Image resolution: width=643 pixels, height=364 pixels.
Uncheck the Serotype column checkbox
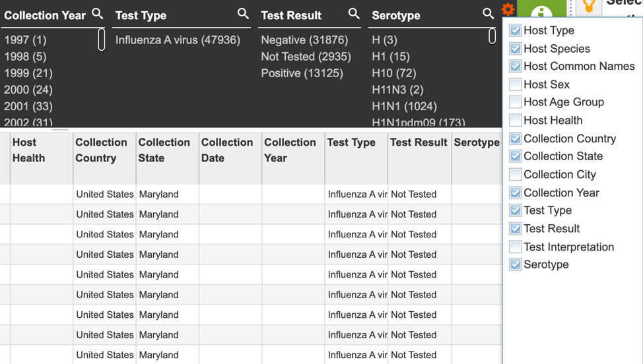[x=515, y=264]
